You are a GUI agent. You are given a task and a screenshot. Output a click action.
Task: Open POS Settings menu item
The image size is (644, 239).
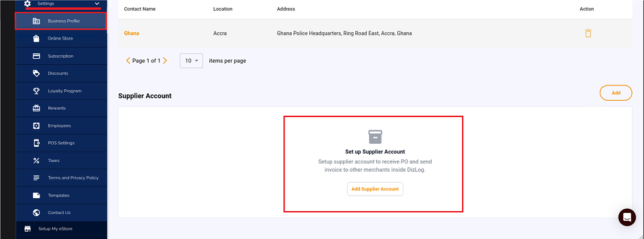click(62, 143)
